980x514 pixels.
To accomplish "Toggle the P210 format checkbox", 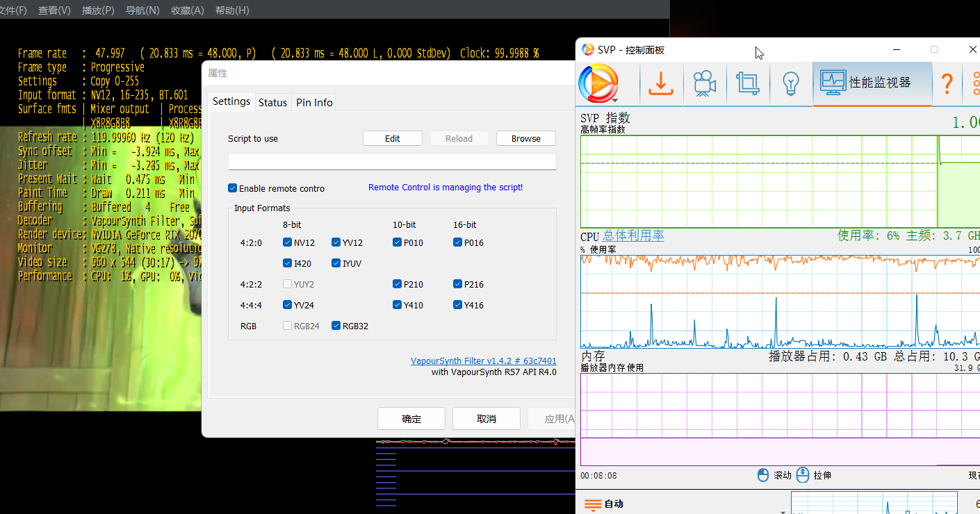I will [397, 284].
